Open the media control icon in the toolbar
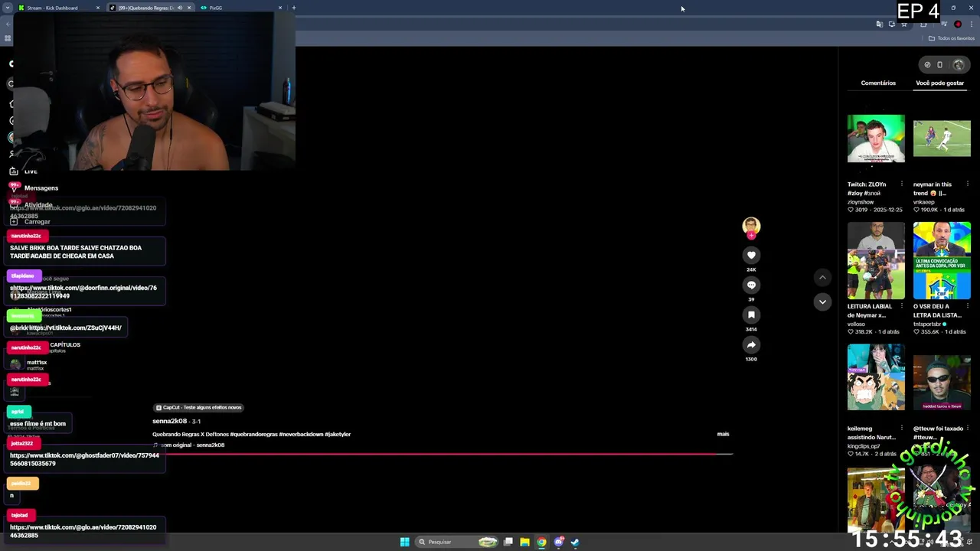980x551 pixels. (943, 24)
